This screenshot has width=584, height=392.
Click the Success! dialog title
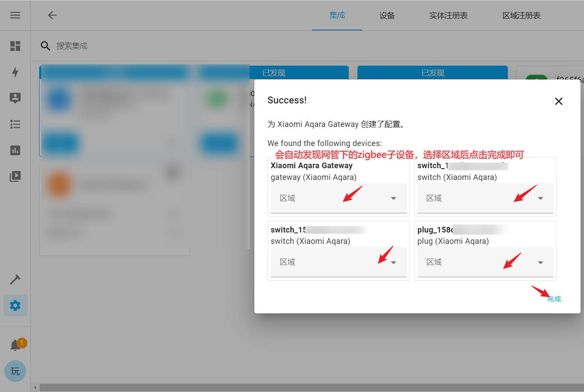287,100
